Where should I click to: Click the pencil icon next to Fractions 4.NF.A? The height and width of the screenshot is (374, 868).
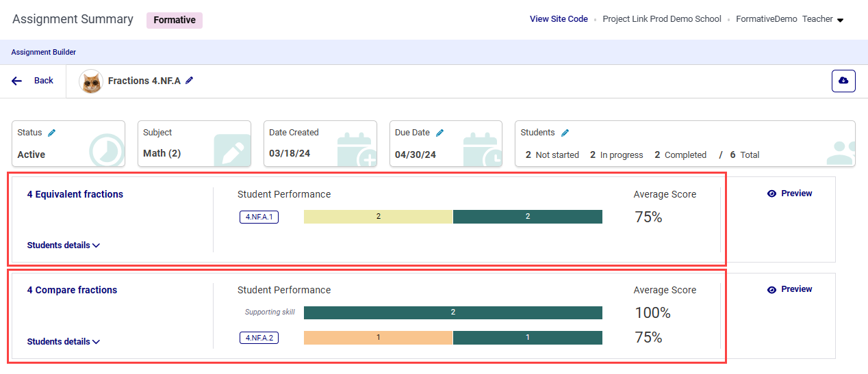click(190, 81)
